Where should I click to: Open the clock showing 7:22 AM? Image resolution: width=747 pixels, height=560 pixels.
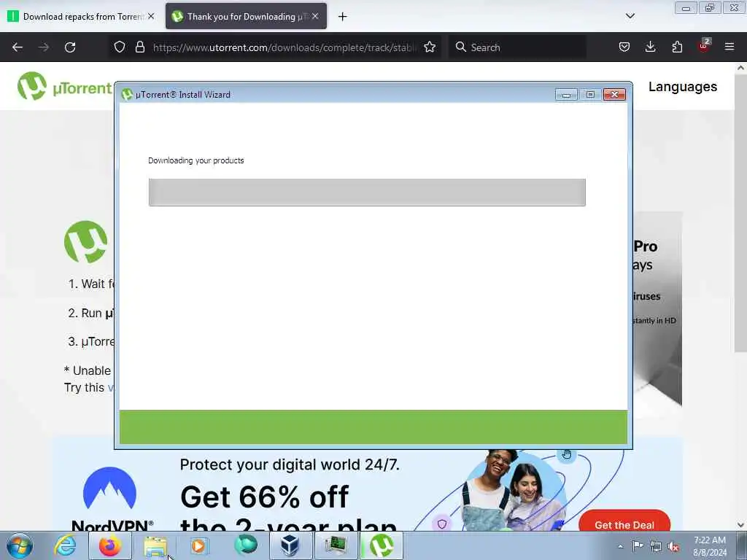tap(710, 546)
